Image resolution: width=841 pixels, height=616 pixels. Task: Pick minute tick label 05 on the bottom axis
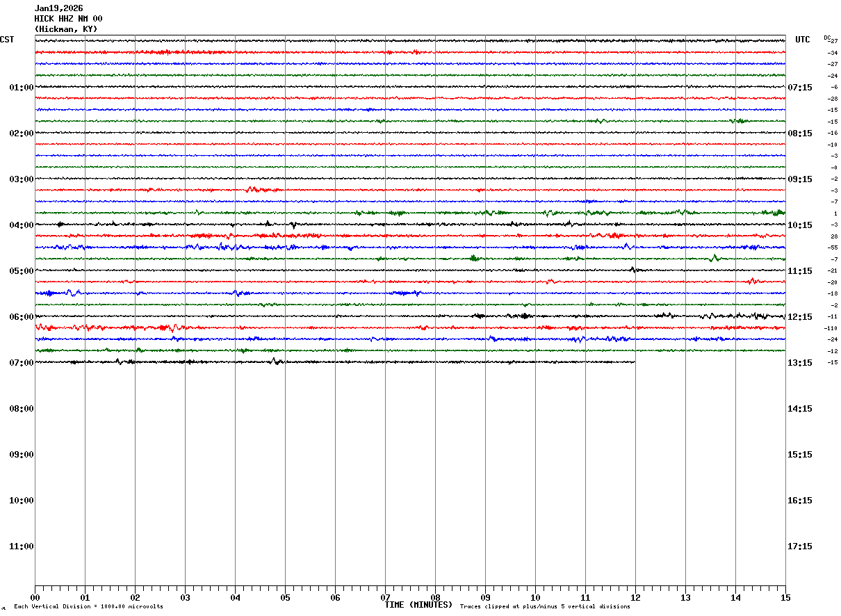pos(285,597)
